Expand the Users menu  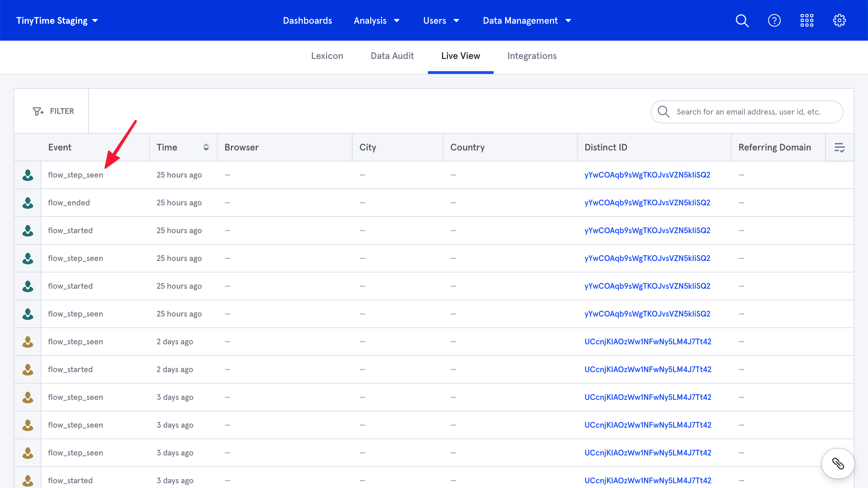pyautogui.click(x=441, y=21)
